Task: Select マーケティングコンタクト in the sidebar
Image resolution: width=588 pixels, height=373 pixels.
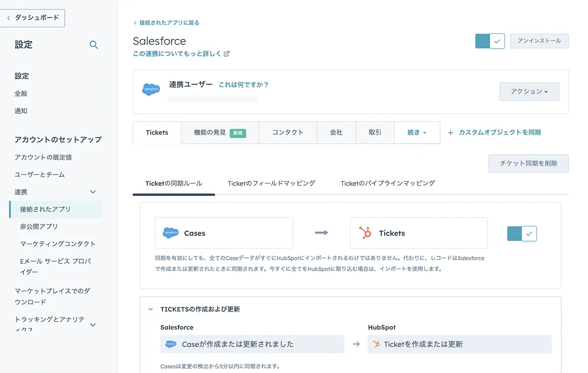Action: pyautogui.click(x=58, y=244)
